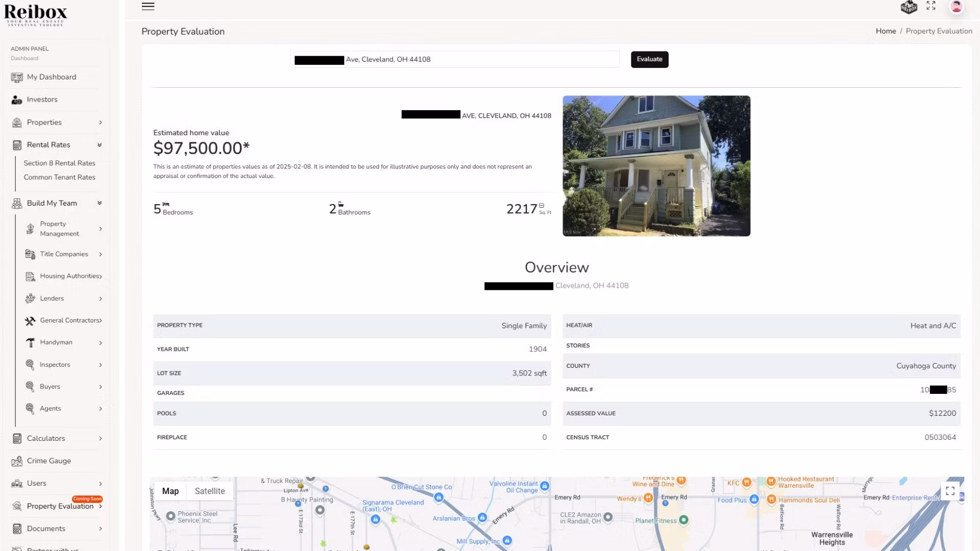This screenshot has height=551, width=980.
Task: Toggle map fullscreen view button
Action: pos(950,491)
